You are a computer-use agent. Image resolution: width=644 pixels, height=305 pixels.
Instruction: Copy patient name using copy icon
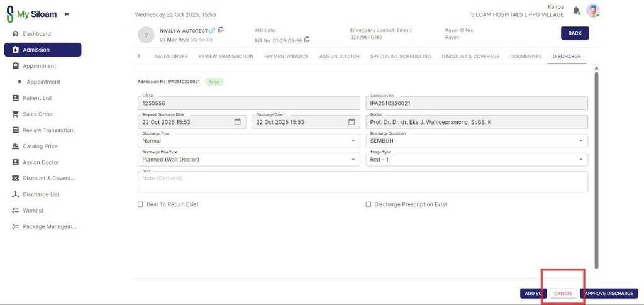coord(221,30)
